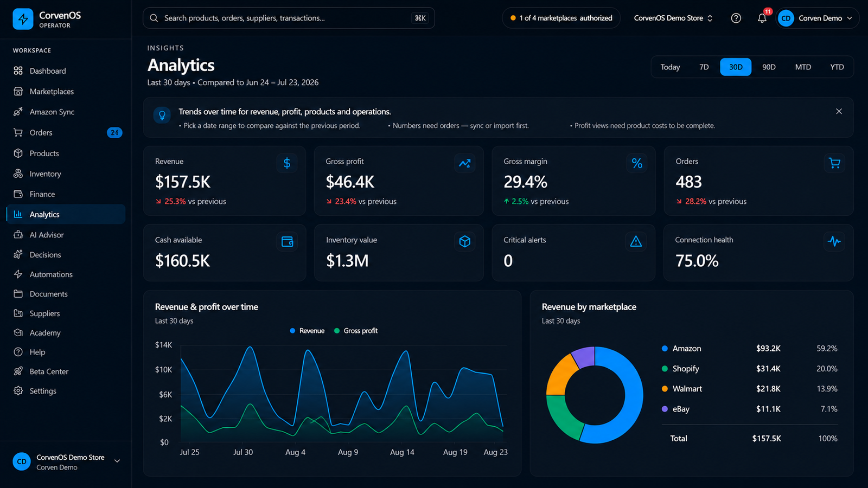Expand the store chevron at sidebar bottom
Screen dimensions: 868x488
(117, 461)
